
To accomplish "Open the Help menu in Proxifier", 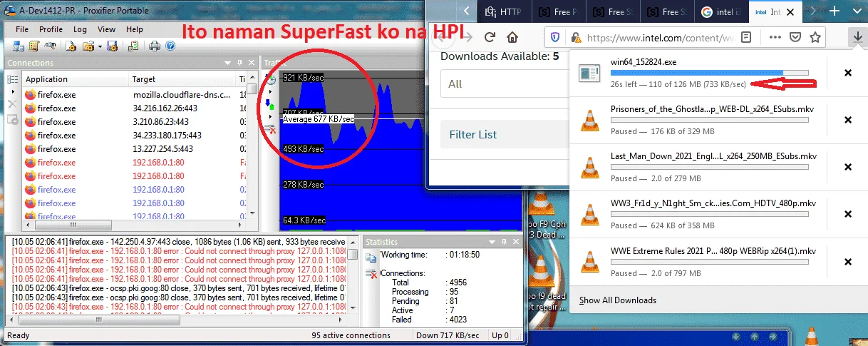I will pos(135,29).
